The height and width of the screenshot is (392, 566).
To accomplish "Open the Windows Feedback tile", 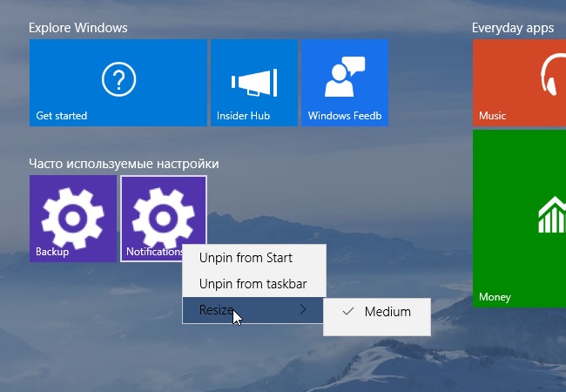I will [x=345, y=83].
